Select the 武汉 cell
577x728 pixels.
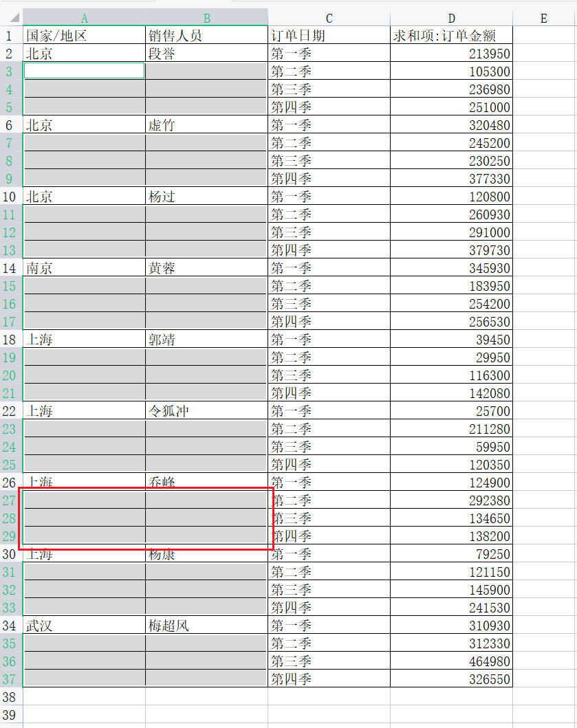(85, 626)
